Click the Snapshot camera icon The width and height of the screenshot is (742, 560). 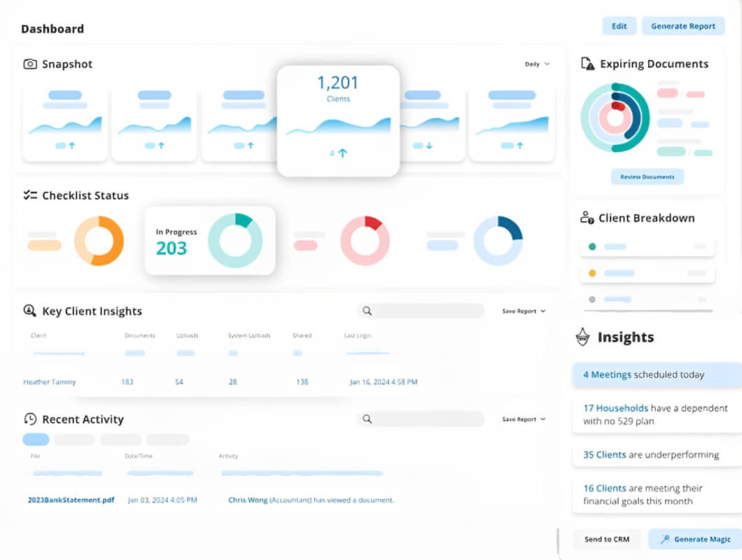[x=30, y=64]
